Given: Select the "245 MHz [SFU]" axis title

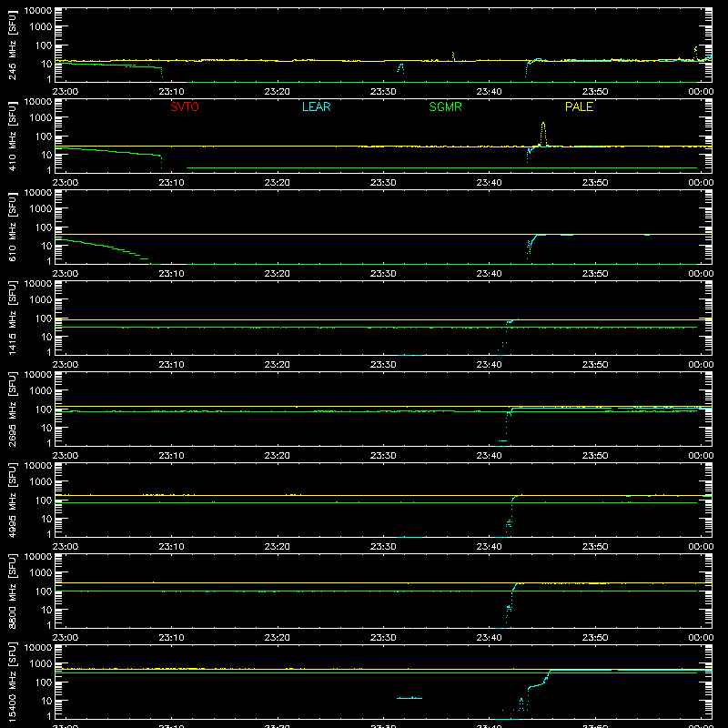Looking at the screenshot, I should click(13, 45).
